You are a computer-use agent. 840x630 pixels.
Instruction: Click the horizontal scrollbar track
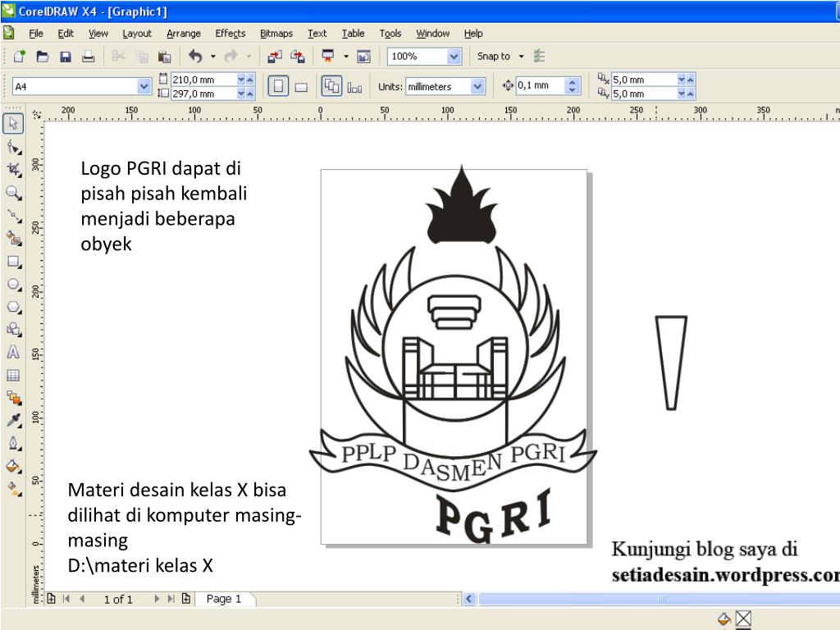(659, 599)
